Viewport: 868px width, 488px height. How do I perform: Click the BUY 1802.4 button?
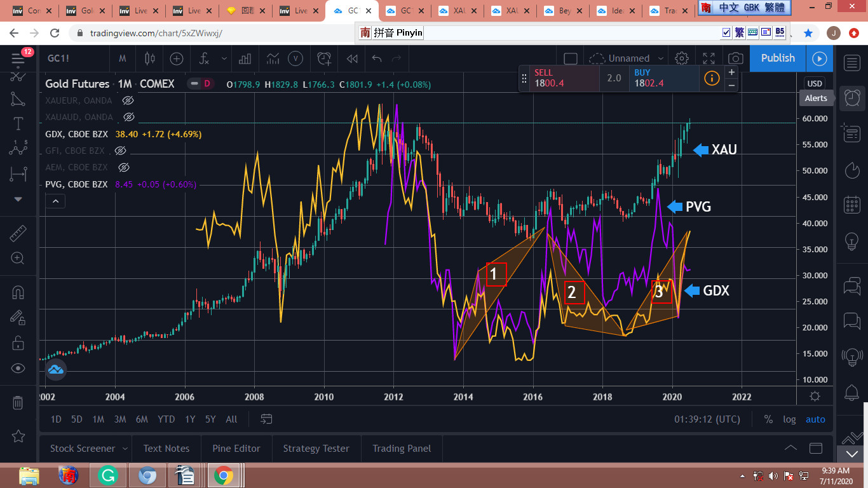pyautogui.click(x=664, y=78)
